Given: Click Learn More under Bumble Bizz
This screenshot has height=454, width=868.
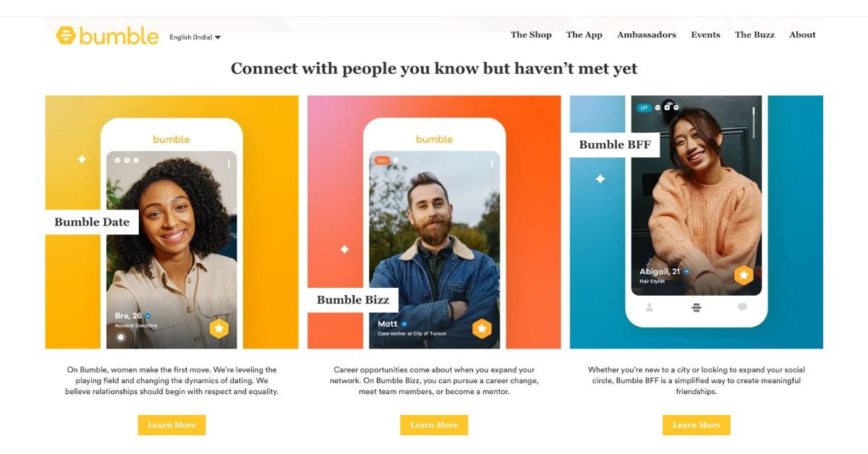Looking at the screenshot, I should pos(434,425).
